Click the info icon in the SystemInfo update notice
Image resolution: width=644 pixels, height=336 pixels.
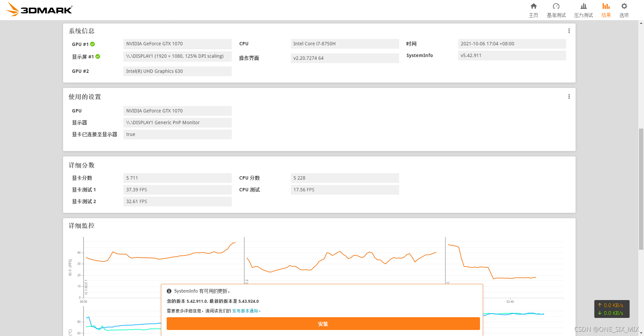click(x=169, y=291)
